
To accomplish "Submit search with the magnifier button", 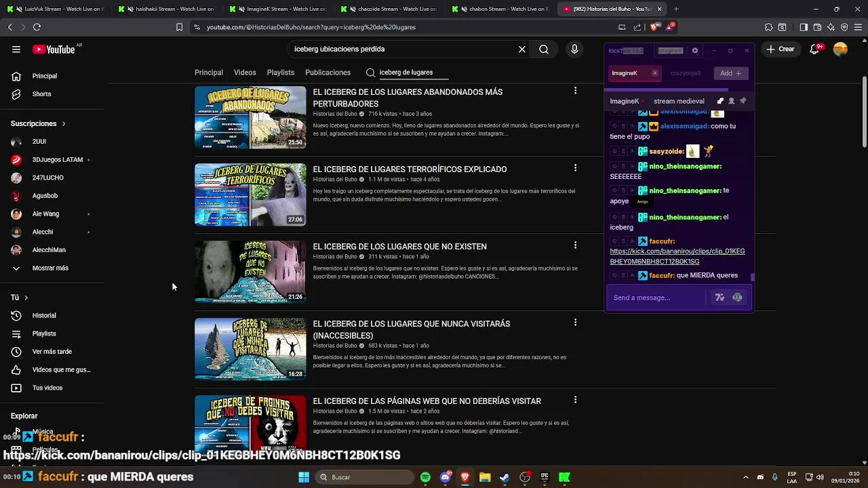I will tap(544, 49).
